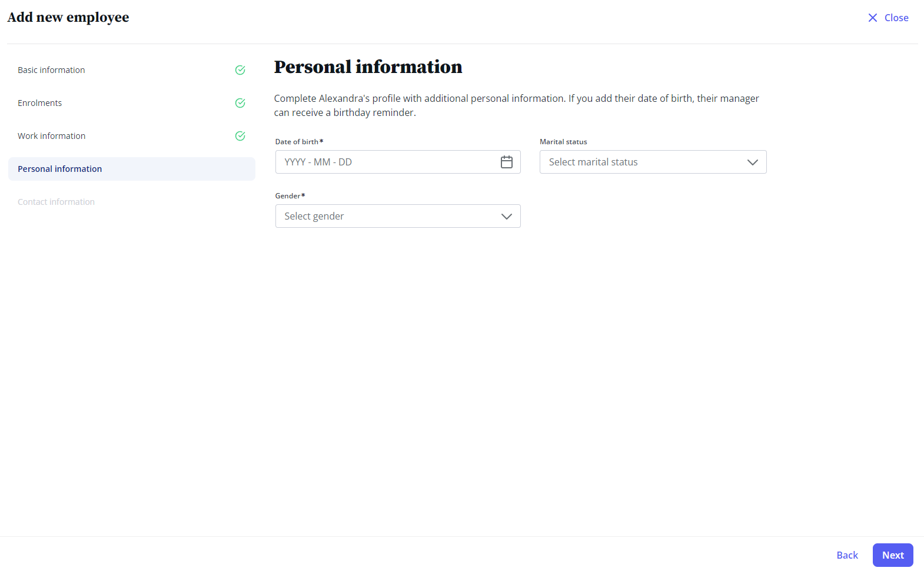
Task: Open the Select gender combo box
Action: [398, 216]
